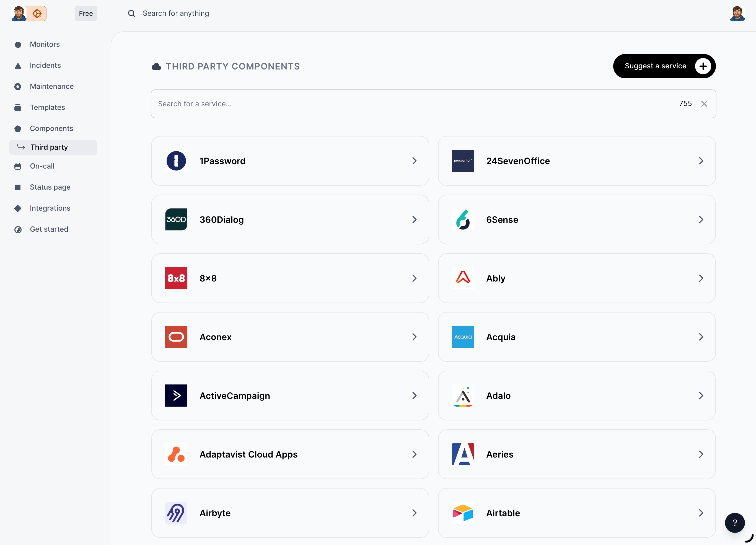The image size is (756, 545).
Task: Open the Airtable service card
Action: (577, 513)
